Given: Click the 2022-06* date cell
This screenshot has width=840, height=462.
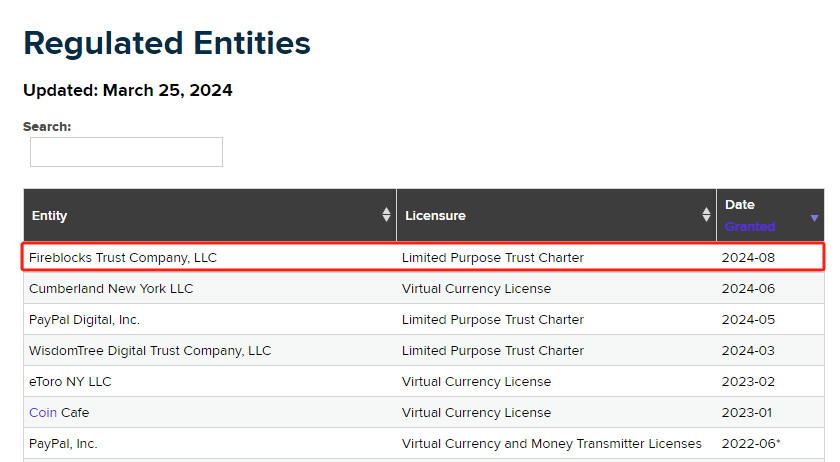Looking at the screenshot, I should tap(751, 443).
